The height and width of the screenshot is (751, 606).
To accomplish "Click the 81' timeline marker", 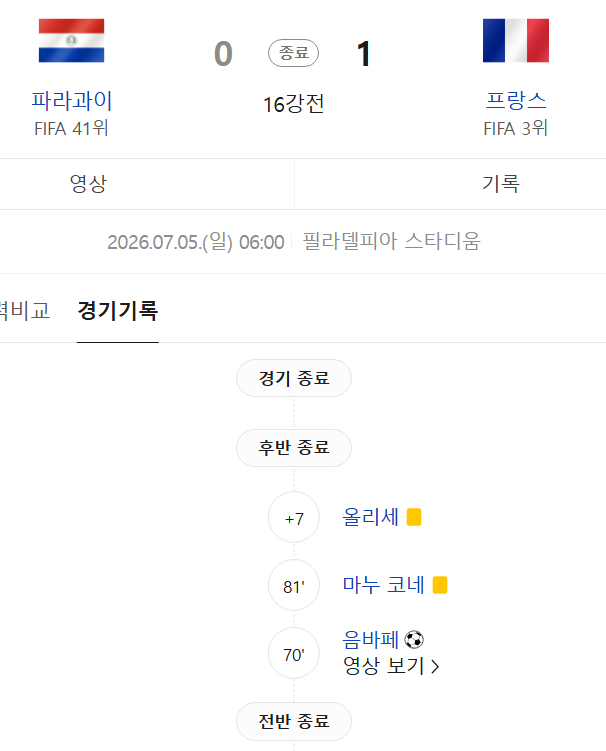I will pyautogui.click(x=294, y=586).
